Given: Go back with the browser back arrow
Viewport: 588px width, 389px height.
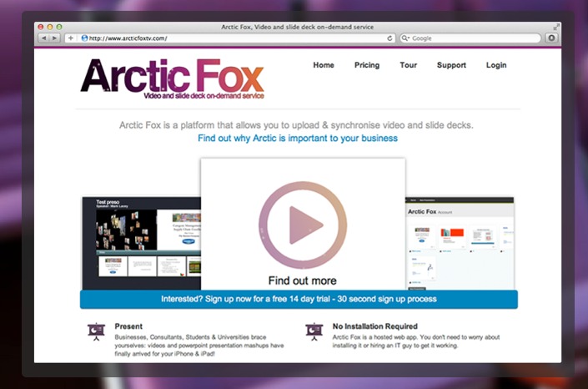Looking at the screenshot, I should pos(44,38).
